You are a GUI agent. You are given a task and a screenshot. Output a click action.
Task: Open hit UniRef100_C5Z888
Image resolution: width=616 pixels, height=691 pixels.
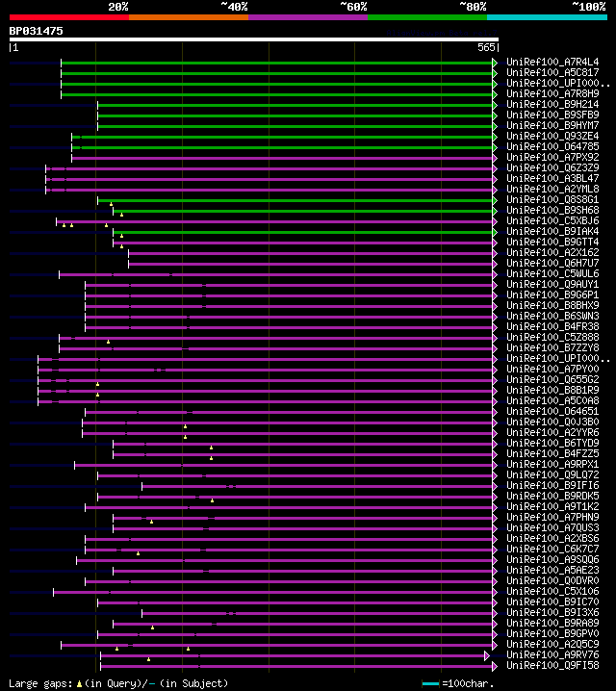(552, 337)
